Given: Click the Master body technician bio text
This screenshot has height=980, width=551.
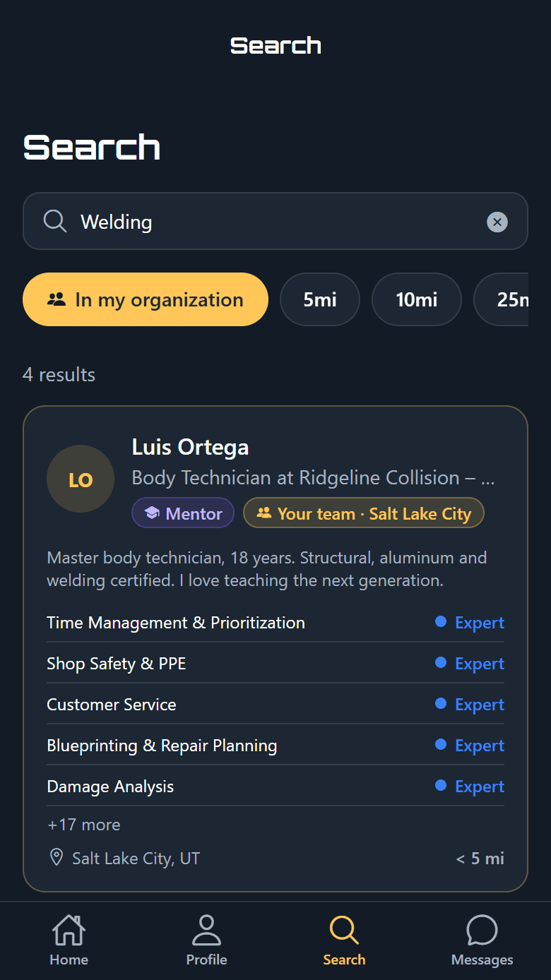Looking at the screenshot, I should pyautogui.click(x=267, y=569).
